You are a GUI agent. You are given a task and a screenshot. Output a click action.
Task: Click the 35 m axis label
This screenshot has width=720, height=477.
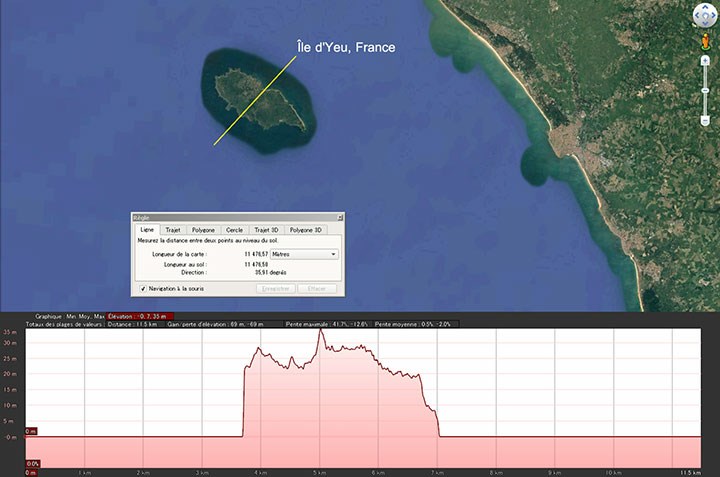click(10, 332)
